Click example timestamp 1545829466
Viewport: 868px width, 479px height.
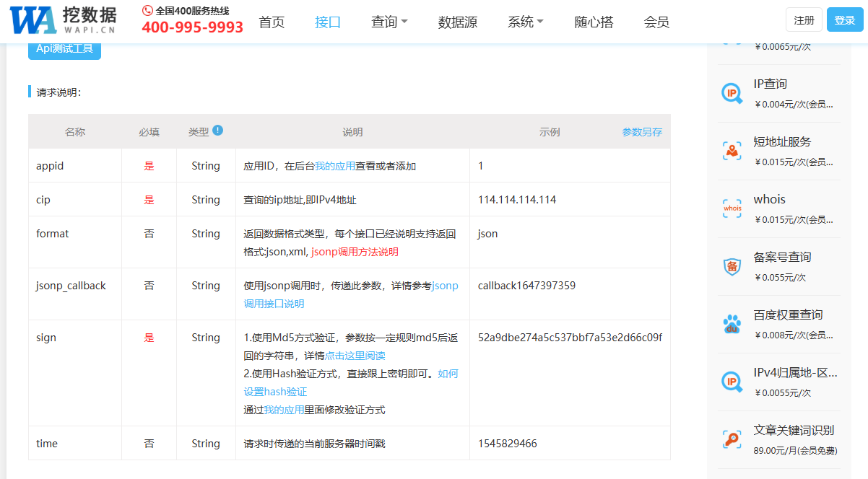click(508, 444)
